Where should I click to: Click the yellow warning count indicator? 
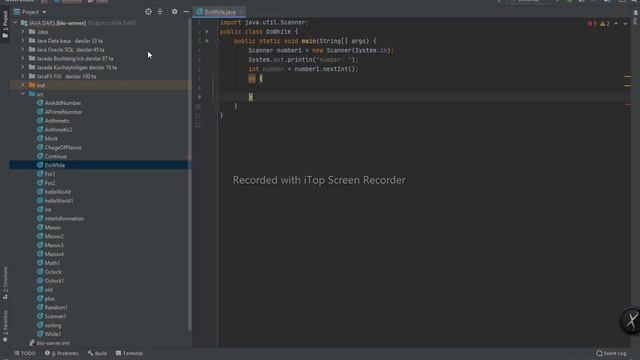(x=605, y=24)
